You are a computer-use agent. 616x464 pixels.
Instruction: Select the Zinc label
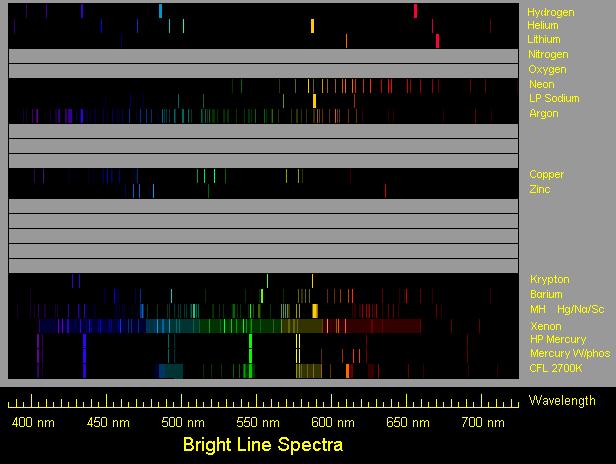coord(540,189)
